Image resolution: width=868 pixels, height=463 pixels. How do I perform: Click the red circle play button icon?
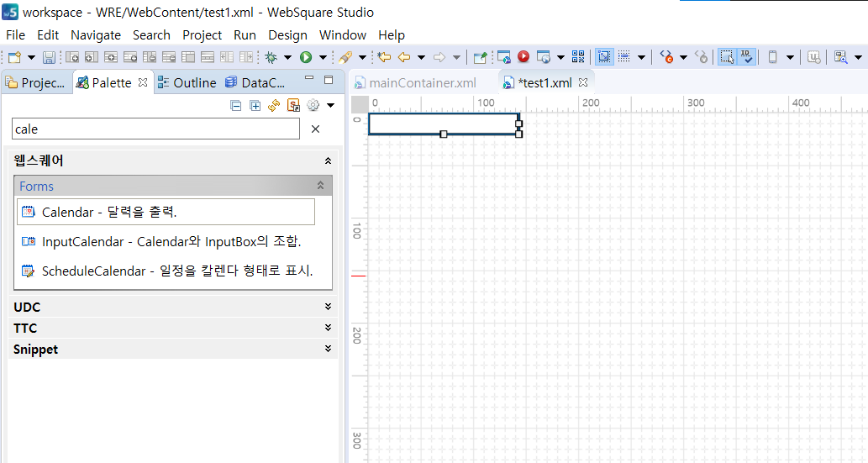(x=523, y=56)
